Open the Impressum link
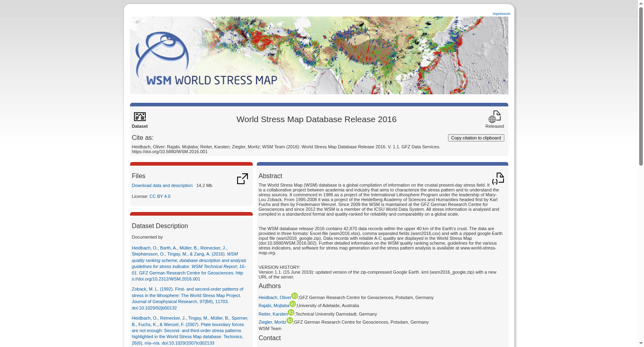This screenshot has height=347, width=644. 501,14
